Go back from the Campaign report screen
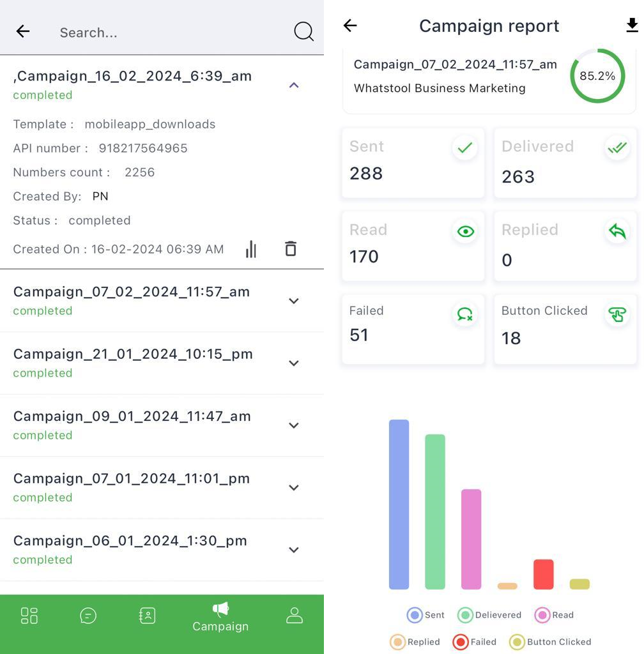644x654 pixels. coord(350,26)
